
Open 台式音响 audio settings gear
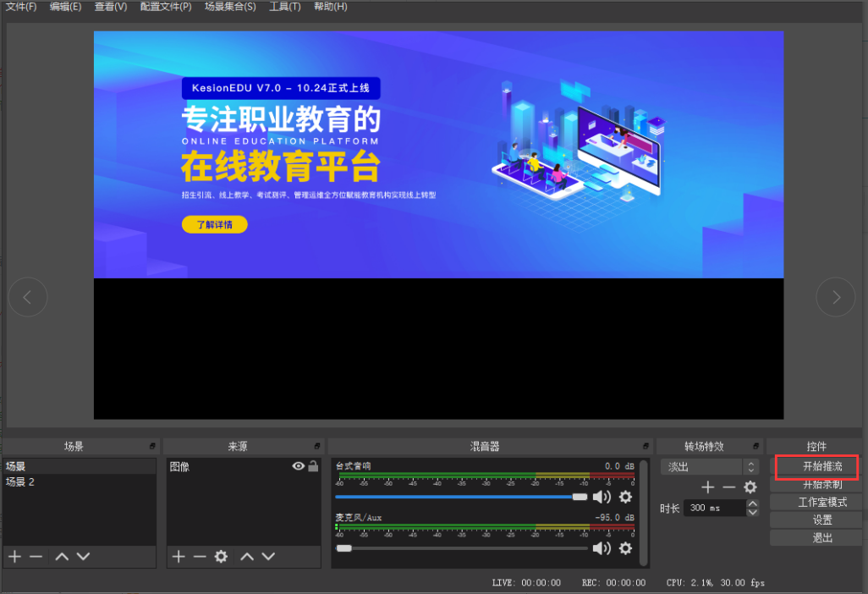coord(625,497)
